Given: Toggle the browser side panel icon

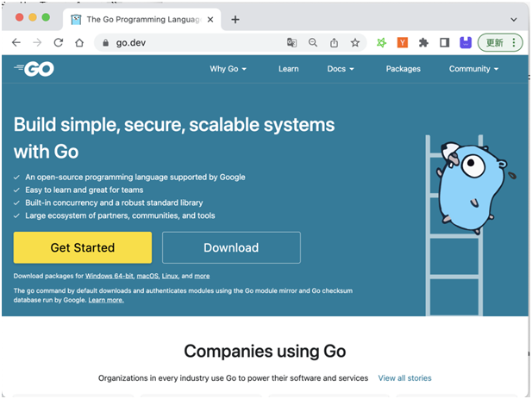Looking at the screenshot, I should pyautogui.click(x=444, y=43).
